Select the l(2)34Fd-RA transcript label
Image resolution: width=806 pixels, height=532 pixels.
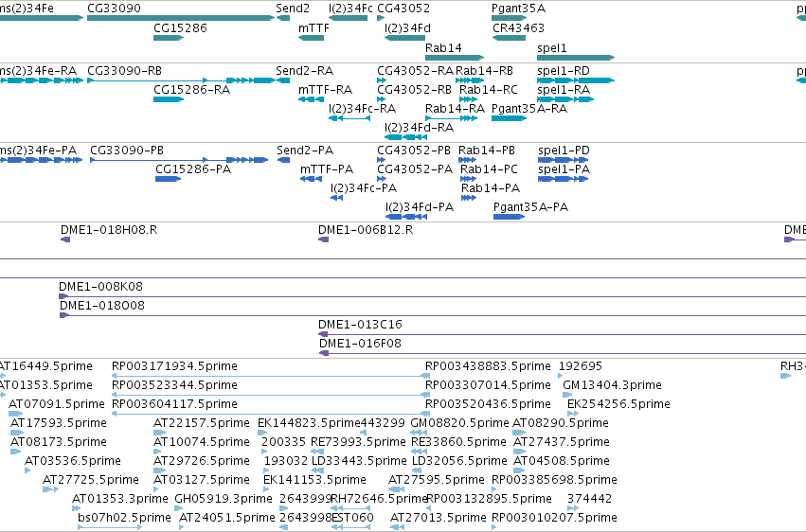coord(419,128)
